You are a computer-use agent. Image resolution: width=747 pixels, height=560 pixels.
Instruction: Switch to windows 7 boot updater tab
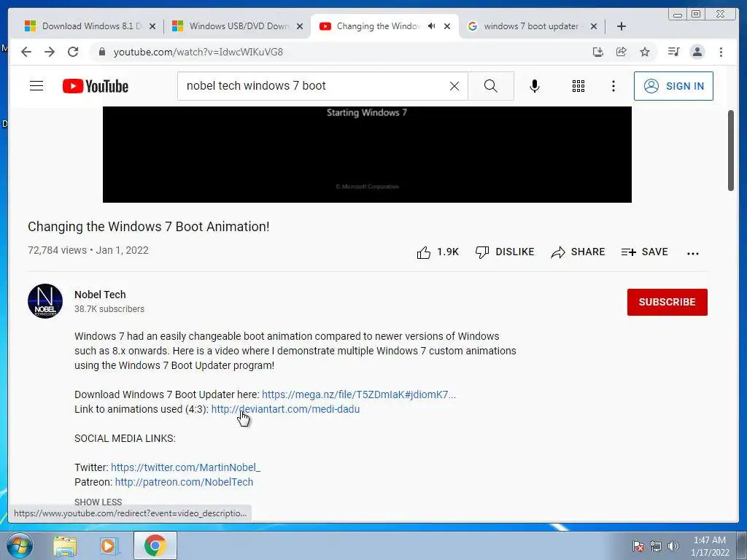(x=531, y=26)
